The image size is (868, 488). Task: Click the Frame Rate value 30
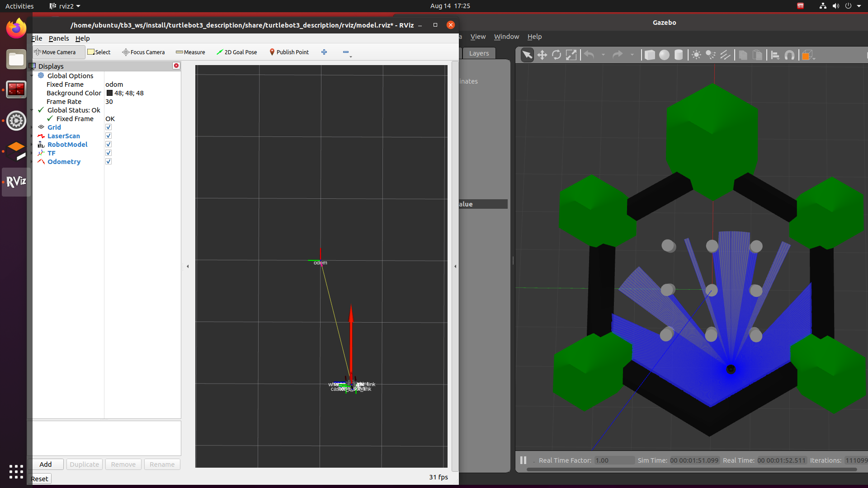(x=109, y=102)
